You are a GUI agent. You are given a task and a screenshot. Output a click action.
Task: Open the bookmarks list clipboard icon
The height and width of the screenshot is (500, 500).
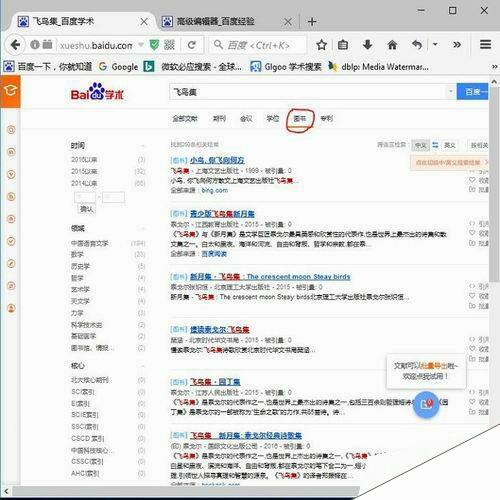pos(343,45)
